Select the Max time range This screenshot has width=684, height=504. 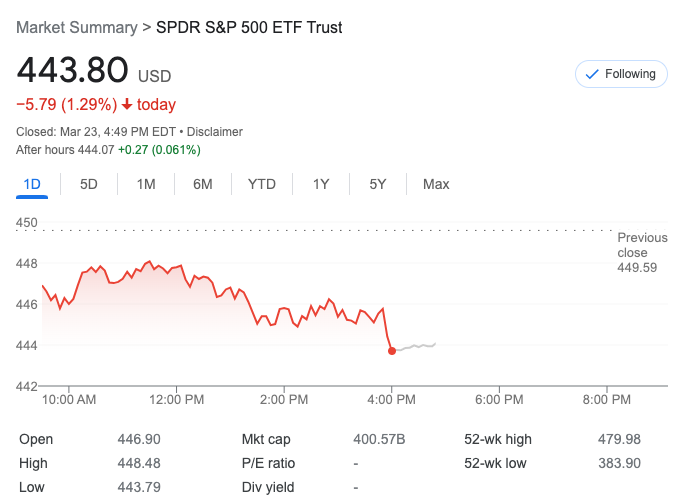pos(436,184)
